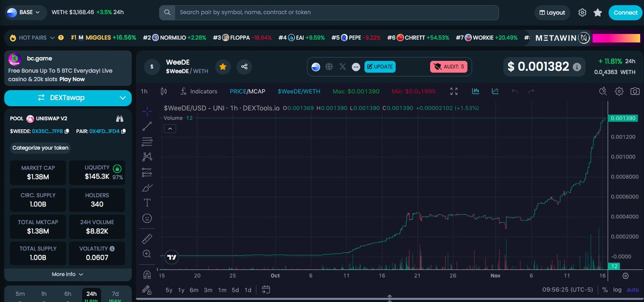The height and width of the screenshot is (302, 644).
Task: Click the Volatility info icon
Action: pyautogui.click(x=112, y=249)
